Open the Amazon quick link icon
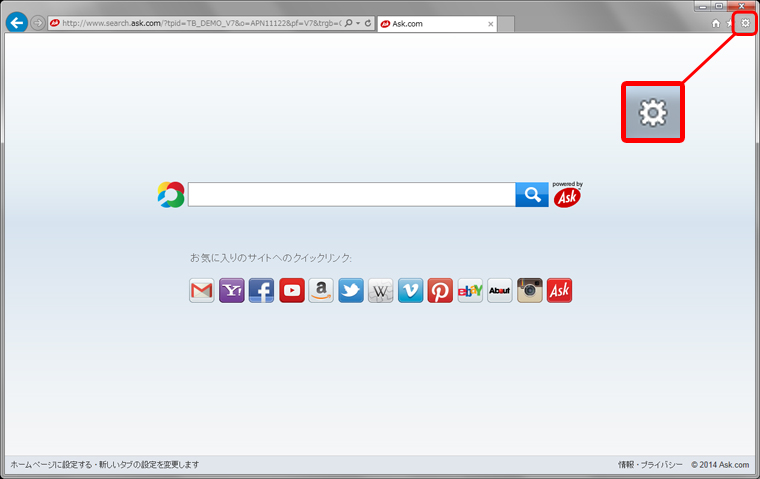The image size is (760, 479). (321, 290)
